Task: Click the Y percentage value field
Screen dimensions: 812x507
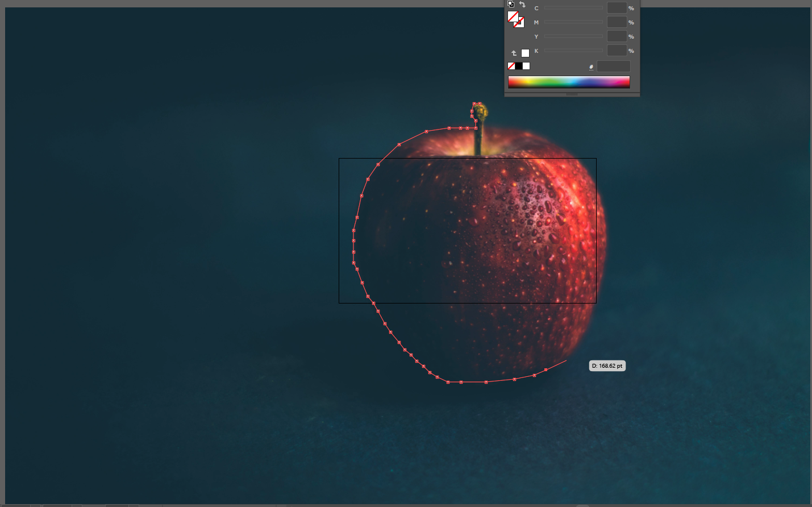Action: pos(617,36)
